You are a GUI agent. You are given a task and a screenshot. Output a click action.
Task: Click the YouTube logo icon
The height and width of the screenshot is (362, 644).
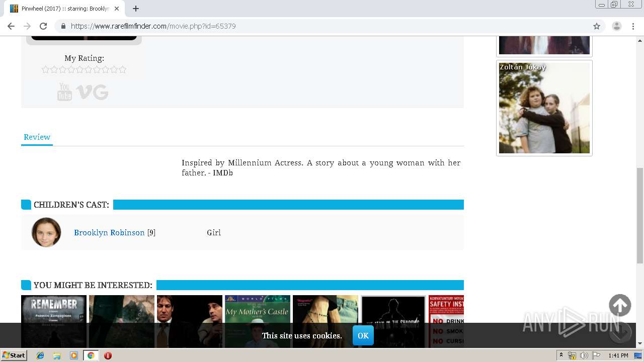pyautogui.click(x=64, y=92)
